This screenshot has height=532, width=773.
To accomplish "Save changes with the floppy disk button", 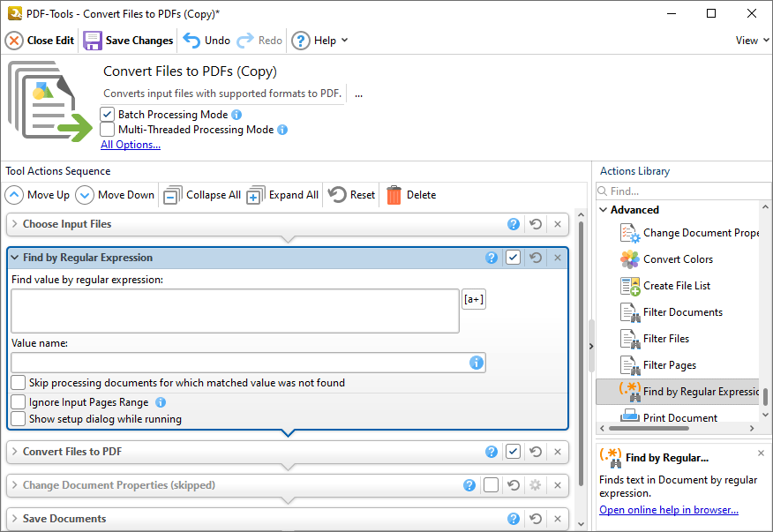I will (x=128, y=41).
